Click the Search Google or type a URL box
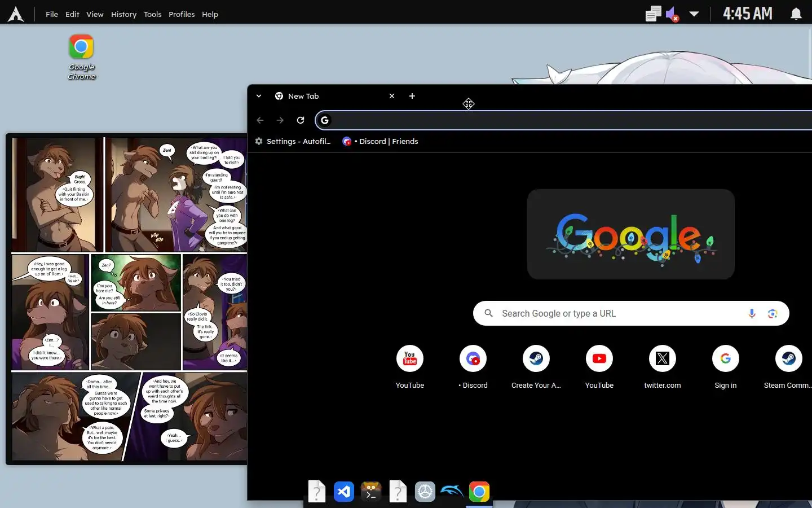This screenshot has height=508, width=812. pos(631,313)
